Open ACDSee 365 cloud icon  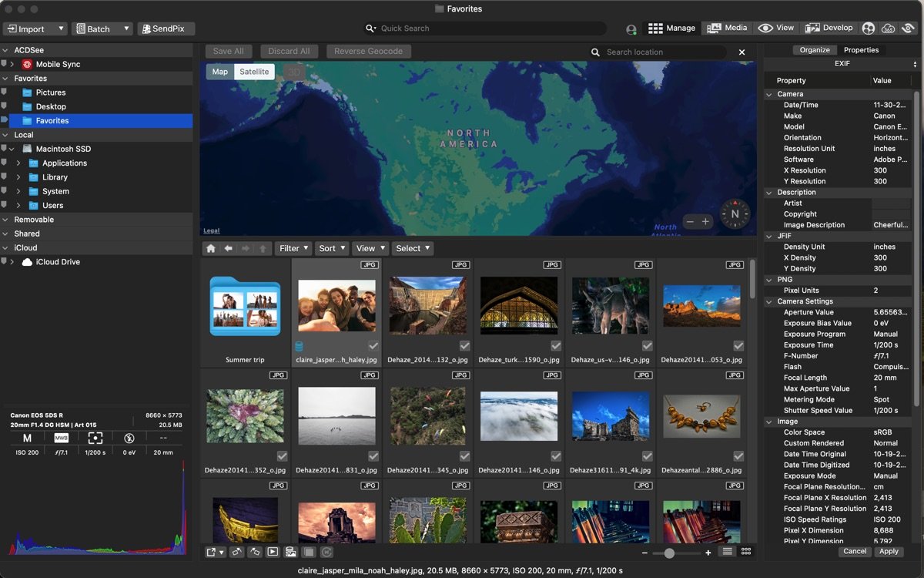click(x=888, y=28)
